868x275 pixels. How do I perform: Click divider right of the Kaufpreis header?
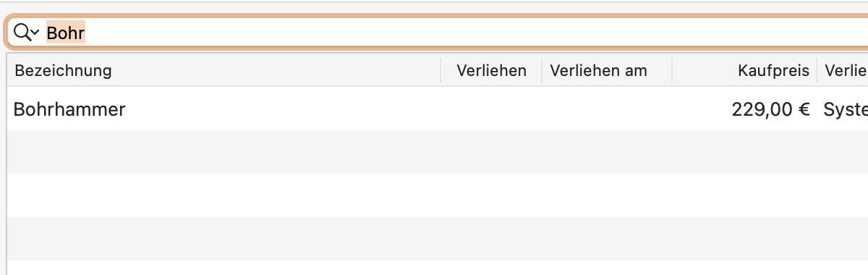[817, 71]
